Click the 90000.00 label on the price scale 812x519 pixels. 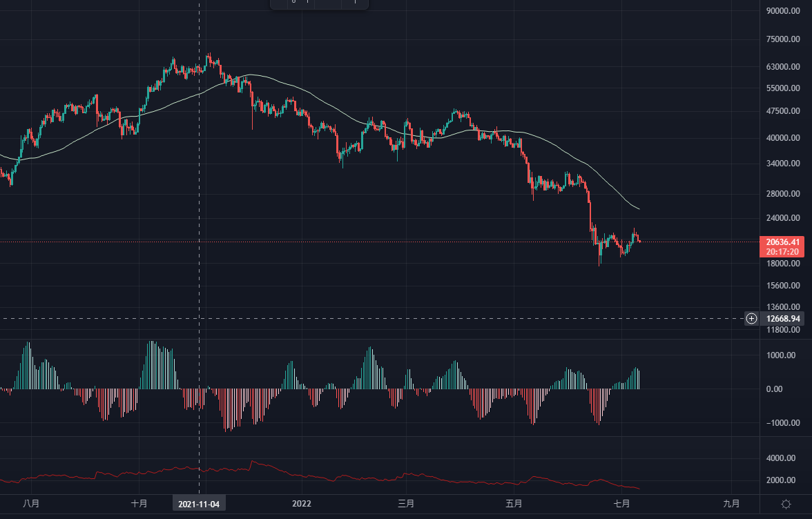(x=783, y=10)
